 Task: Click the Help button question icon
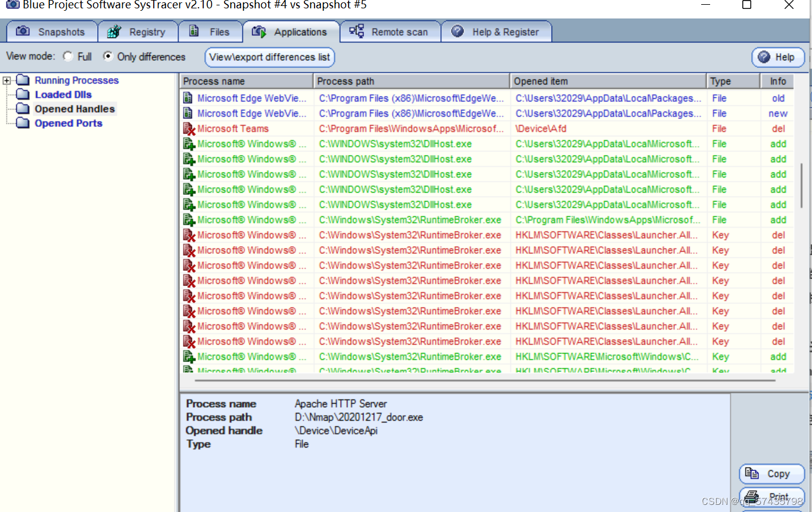[x=764, y=57]
